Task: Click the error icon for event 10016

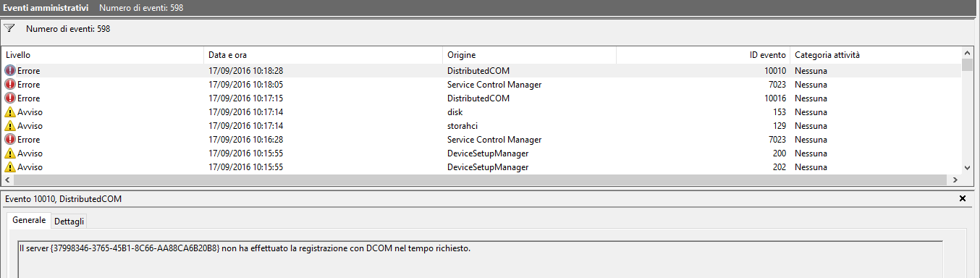Action: click(9, 98)
